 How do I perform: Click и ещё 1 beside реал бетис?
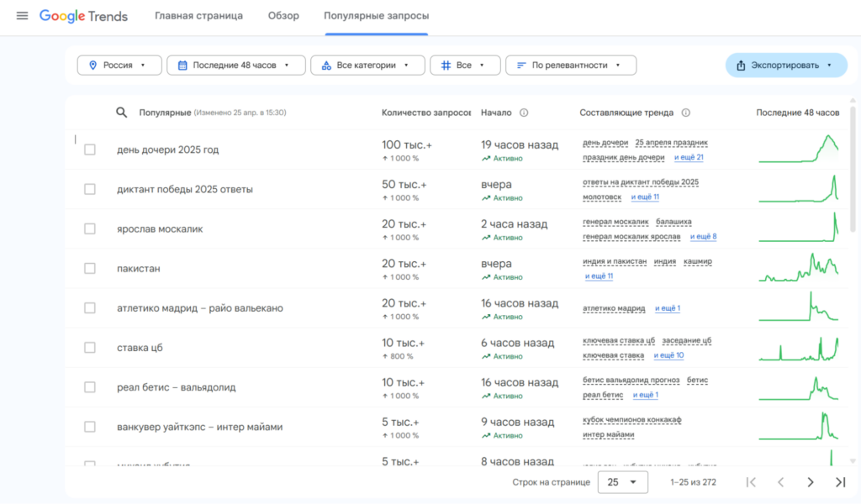click(645, 395)
